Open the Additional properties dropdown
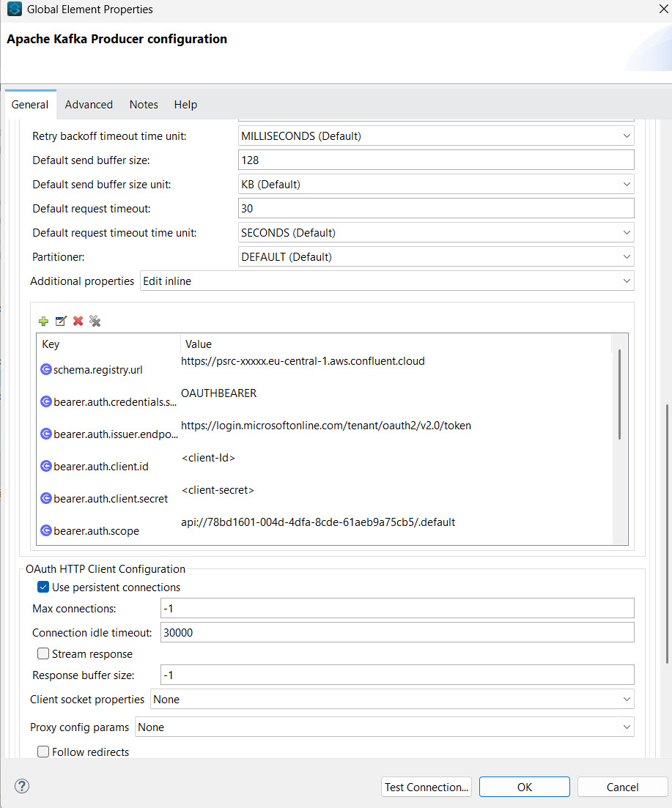 point(387,281)
